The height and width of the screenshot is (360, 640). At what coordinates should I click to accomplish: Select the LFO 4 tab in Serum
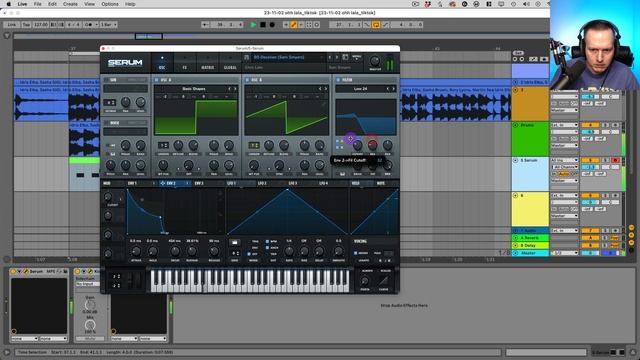[323, 184]
